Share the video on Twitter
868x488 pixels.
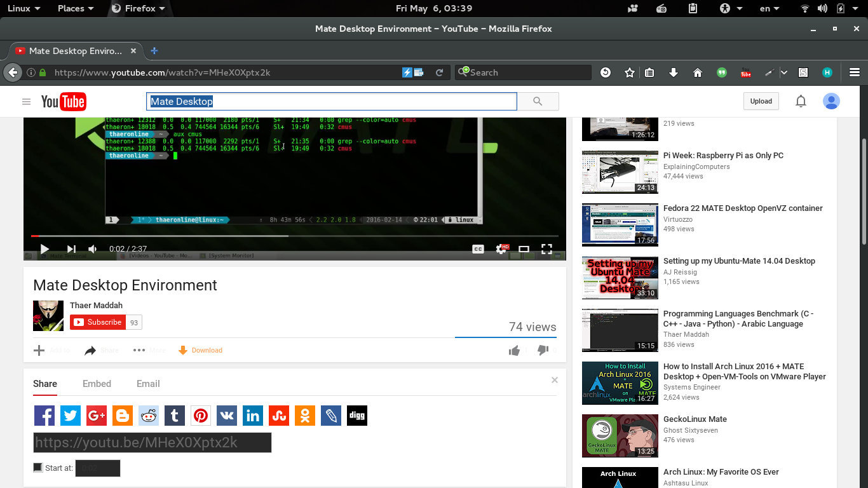[71, 416]
